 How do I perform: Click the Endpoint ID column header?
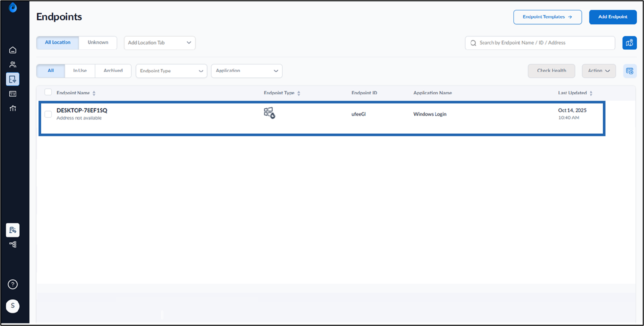(364, 93)
